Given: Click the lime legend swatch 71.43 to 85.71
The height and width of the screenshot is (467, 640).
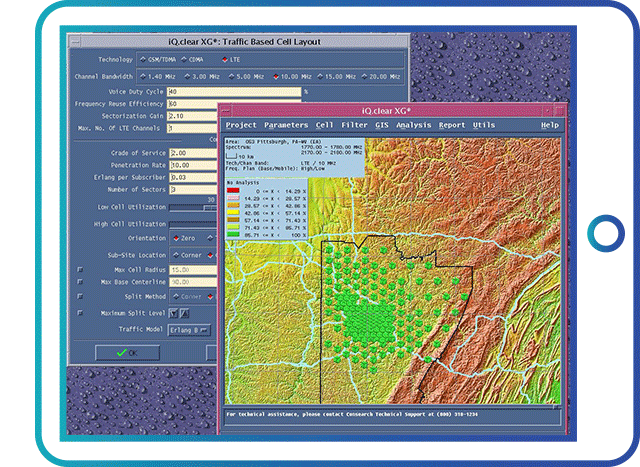Looking at the screenshot, I should (233, 227).
